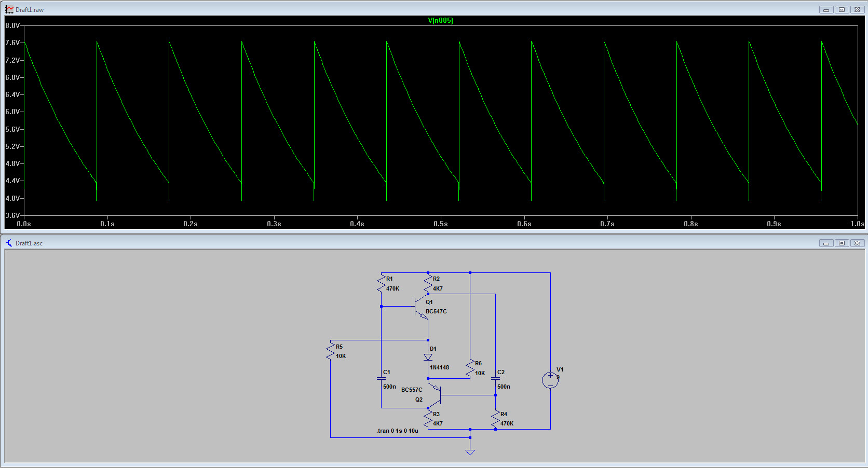Image resolution: width=868 pixels, height=468 pixels.
Task: Click the 4.4V vertical axis label
Action: (12, 181)
